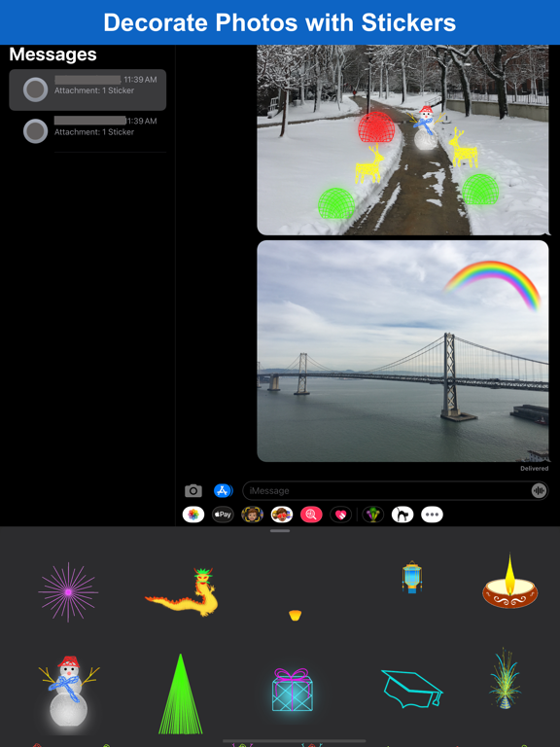Viewport: 560px width, 747px height.
Task: Pick the cyan graduation cap sticker
Action: [412, 689]
